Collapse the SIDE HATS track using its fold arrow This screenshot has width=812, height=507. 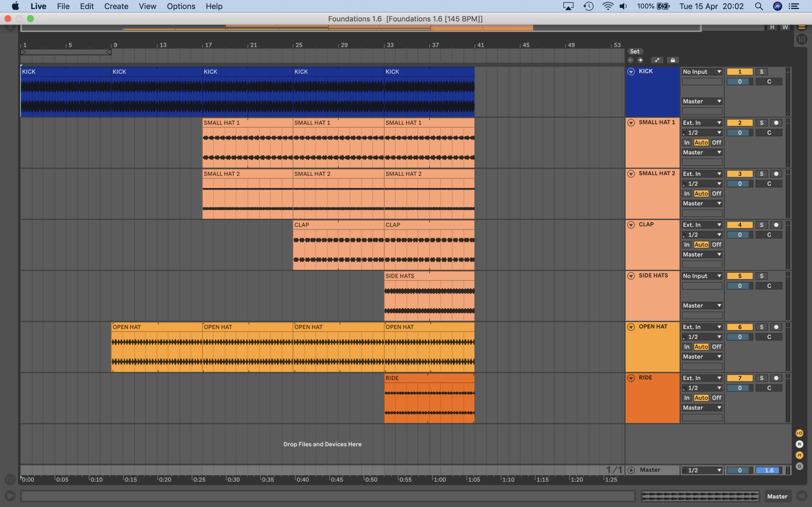pyautogui.click(x=631, y=276)
